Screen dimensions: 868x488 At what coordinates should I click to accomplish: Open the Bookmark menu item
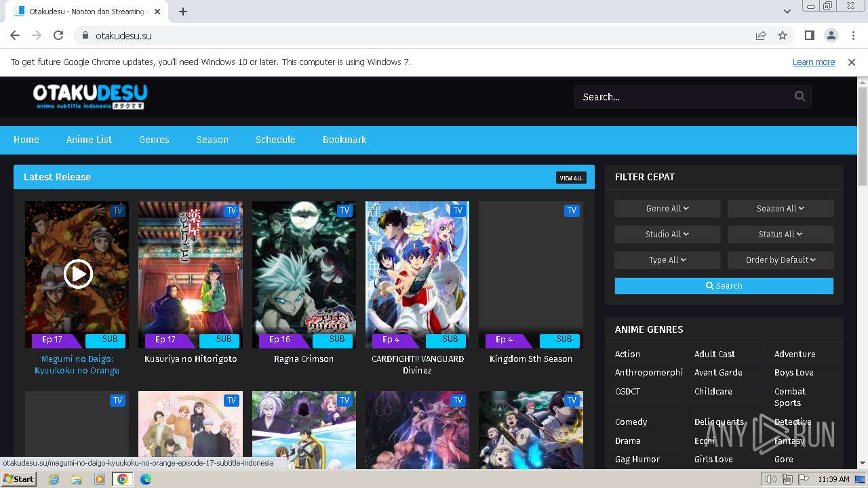point(344,140)
